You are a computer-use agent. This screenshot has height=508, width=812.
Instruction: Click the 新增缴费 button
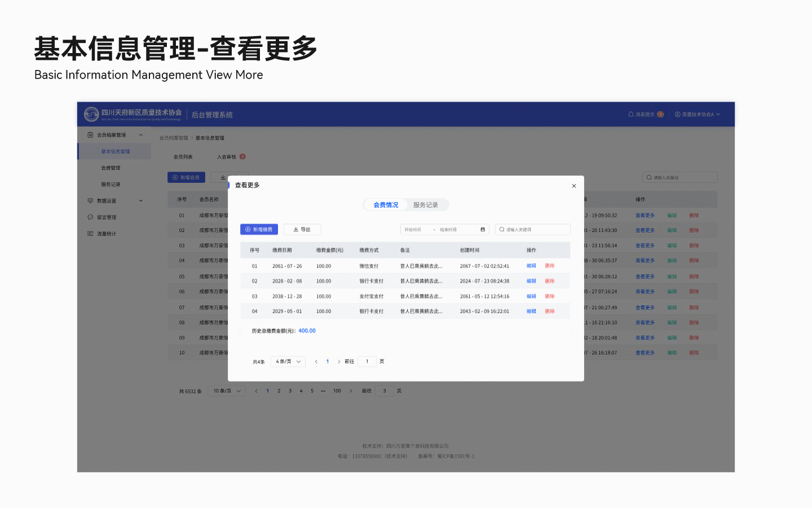pos(259,230)
